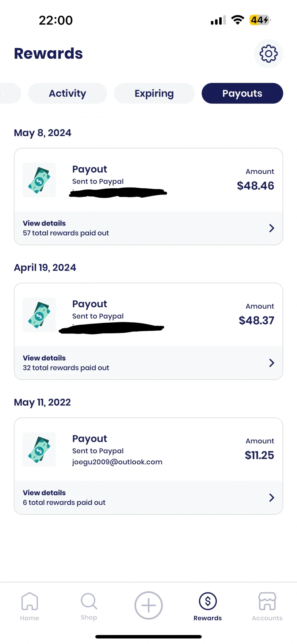Tap the May 8, 2024 payout cash icon
The width and height of the screenshot is (297, 644).
pos(39,180)
